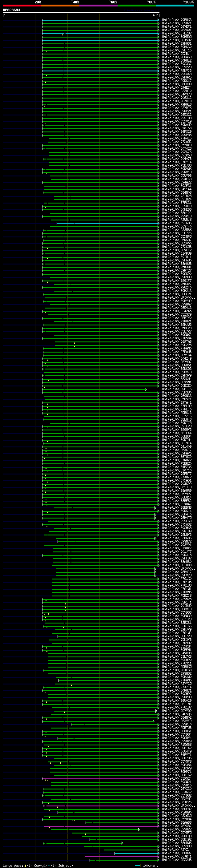Click the UniRef100_B9HGK5 label

click(x=177, y=78)
